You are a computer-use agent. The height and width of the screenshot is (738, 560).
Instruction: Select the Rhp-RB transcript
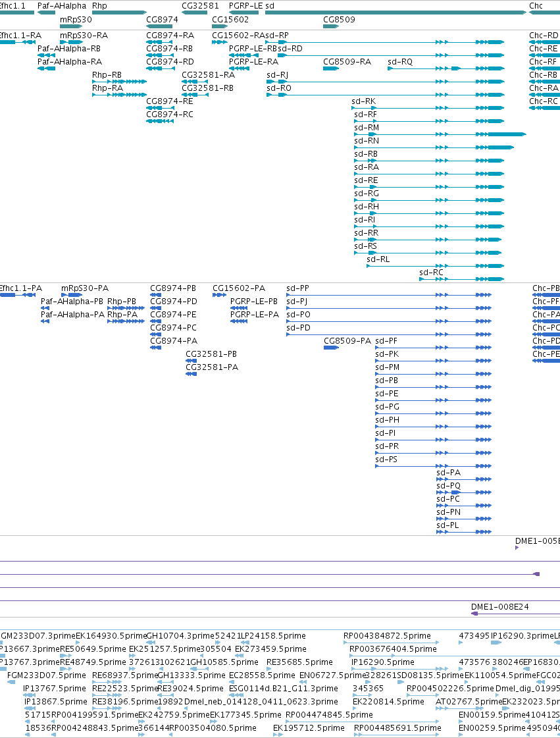(120, 82)
